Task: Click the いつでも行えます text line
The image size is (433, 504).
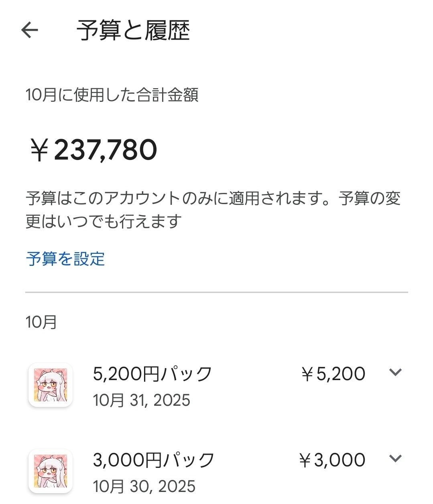Action: pos(104,221)
